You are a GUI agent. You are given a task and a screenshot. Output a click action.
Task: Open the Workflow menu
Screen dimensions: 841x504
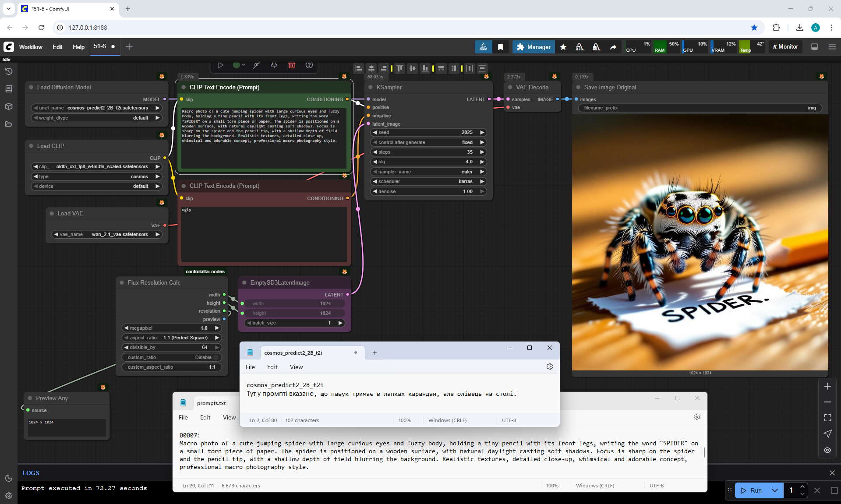tap(31, 47)
